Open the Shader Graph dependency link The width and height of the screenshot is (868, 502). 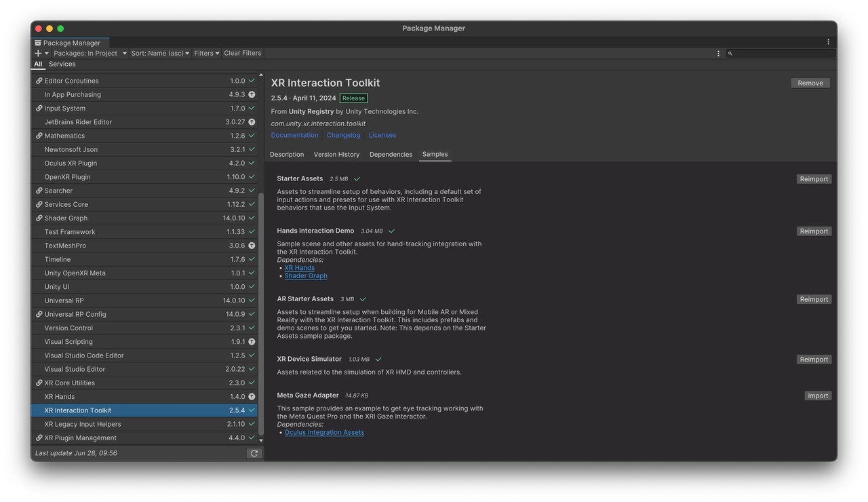click(306, 276)
